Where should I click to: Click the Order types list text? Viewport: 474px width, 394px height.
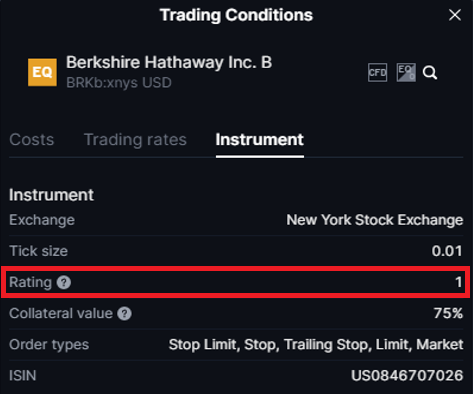(x=316, y=345)
